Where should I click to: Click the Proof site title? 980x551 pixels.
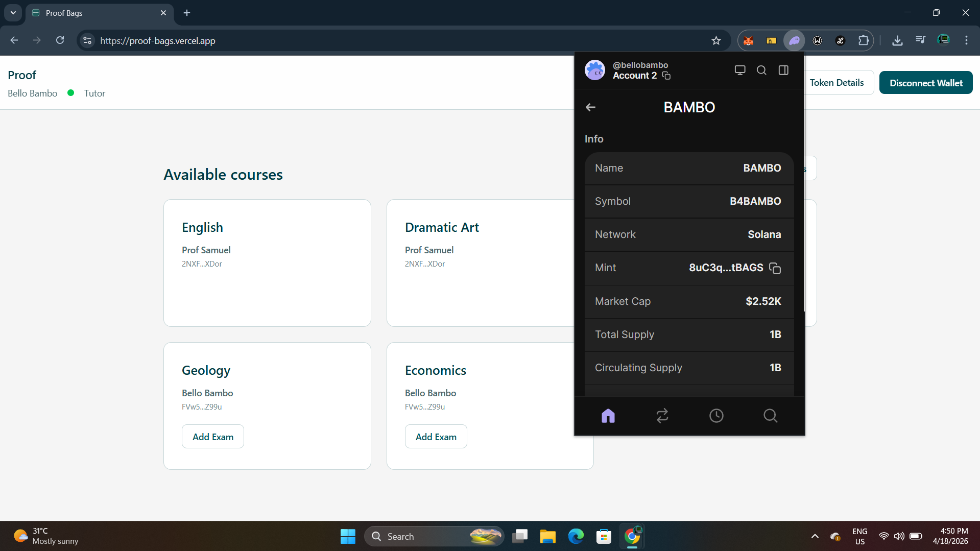[22, 75]
